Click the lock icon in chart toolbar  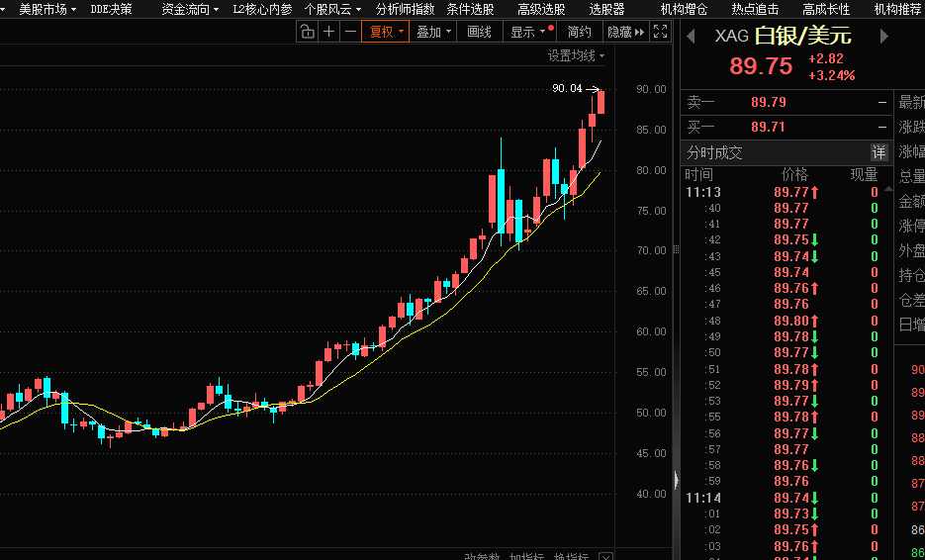pyautogui.click(x=307, y=32)
